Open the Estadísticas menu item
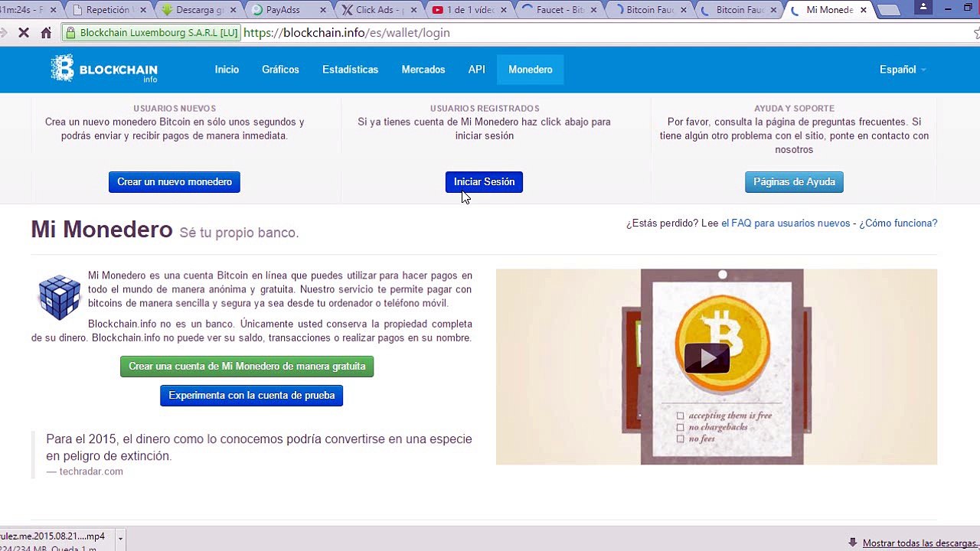The width and height of the screenshot is (980, 551). 350,70
